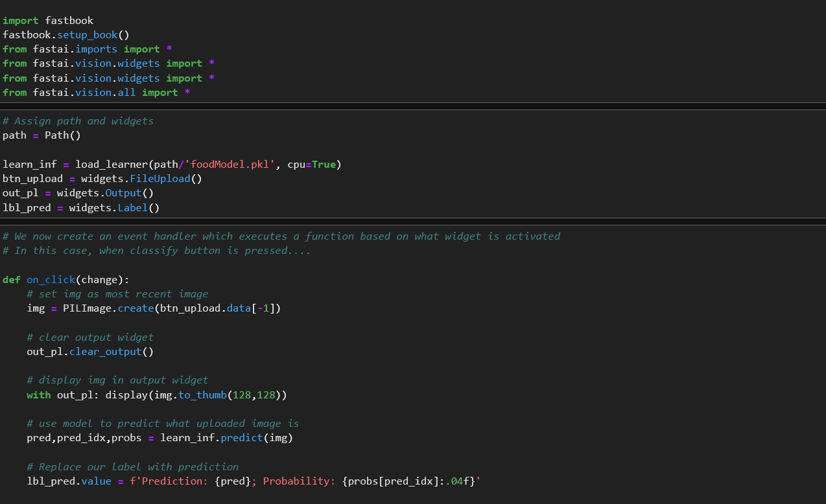
Task: Click PILImage.create in the img assignment
Action: (108, 308)
